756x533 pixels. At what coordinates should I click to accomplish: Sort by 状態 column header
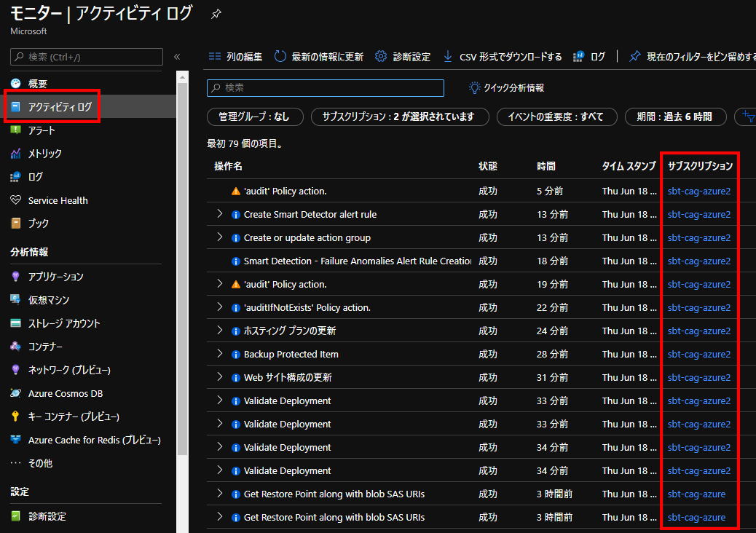(x=487, y=166)
